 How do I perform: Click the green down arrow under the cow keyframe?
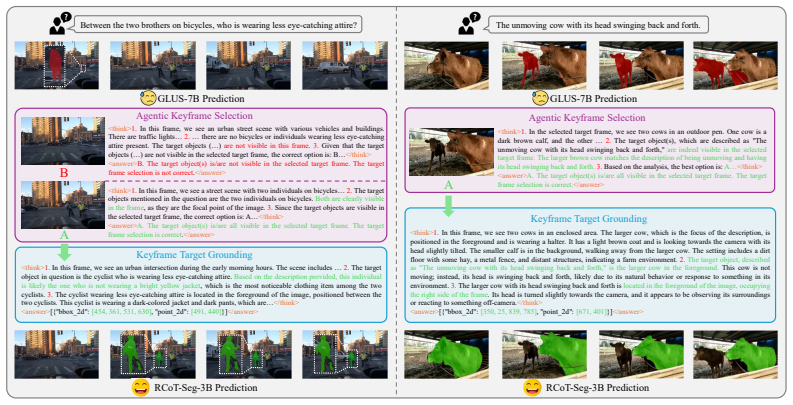click(x=448, y=206)
